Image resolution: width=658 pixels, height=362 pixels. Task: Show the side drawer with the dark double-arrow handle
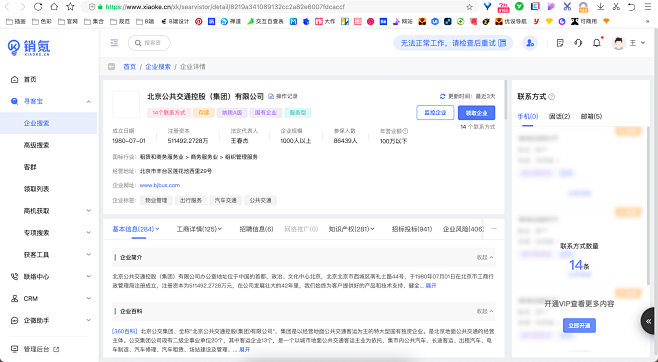(649, 321)
